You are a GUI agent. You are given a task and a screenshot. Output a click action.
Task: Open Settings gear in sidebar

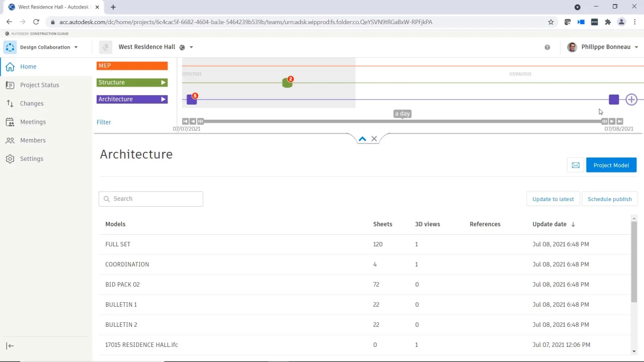pos(10,159)
